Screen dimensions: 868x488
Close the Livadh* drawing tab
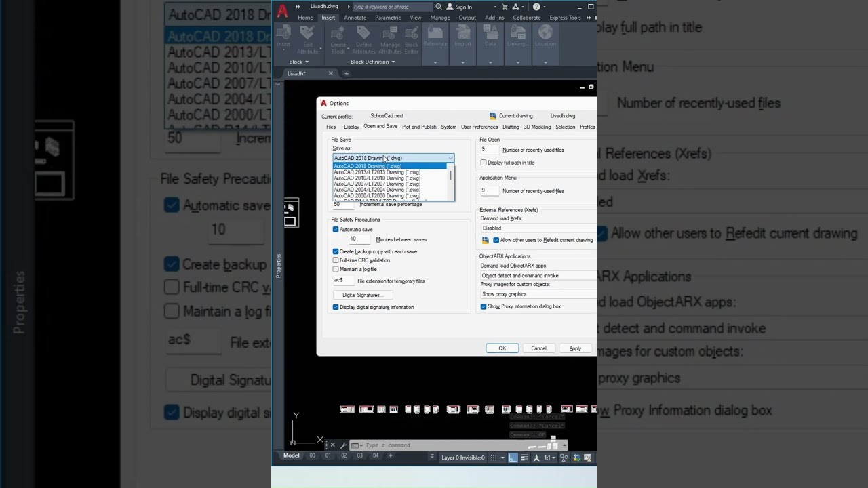[331, 73]
